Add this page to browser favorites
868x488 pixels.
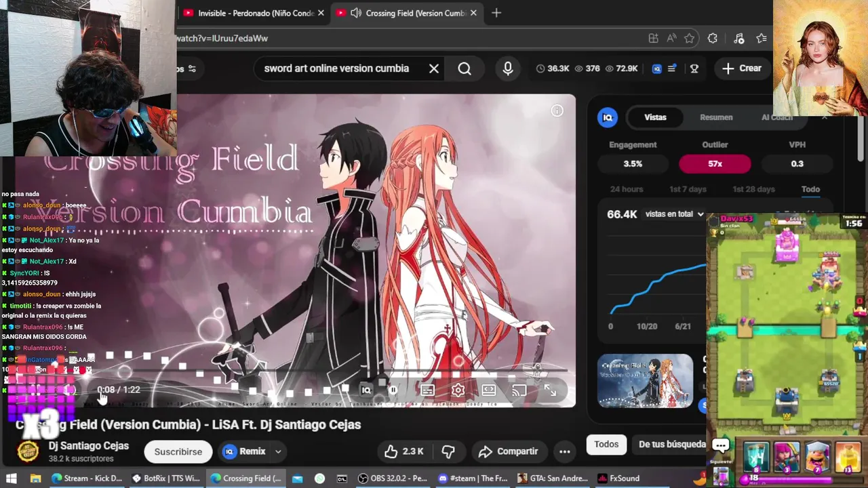(x=690, y=39)
